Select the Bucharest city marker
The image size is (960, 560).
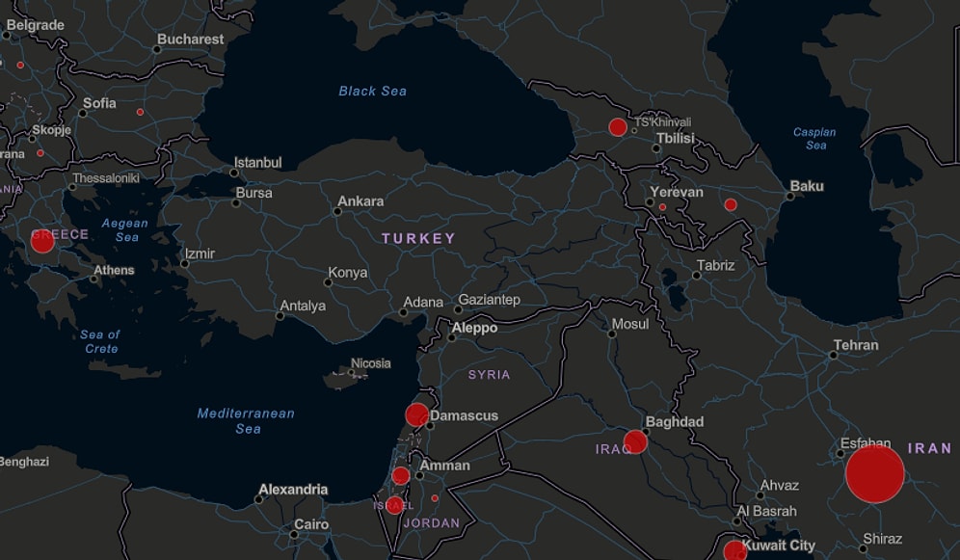158,48
